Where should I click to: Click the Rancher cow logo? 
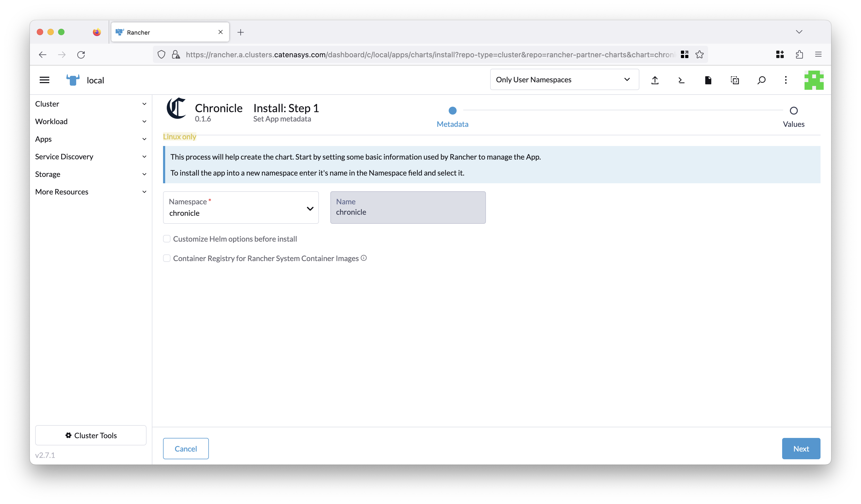(73, 80)
